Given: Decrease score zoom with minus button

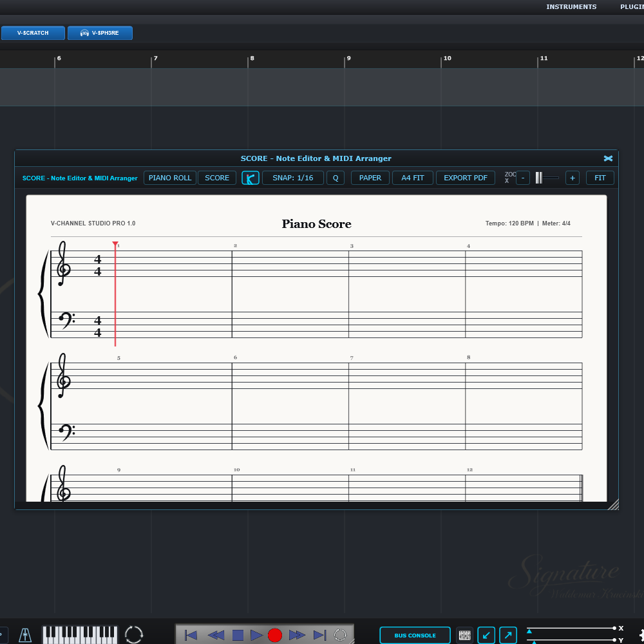Looking at the screenshot, I should pos(523,178).
